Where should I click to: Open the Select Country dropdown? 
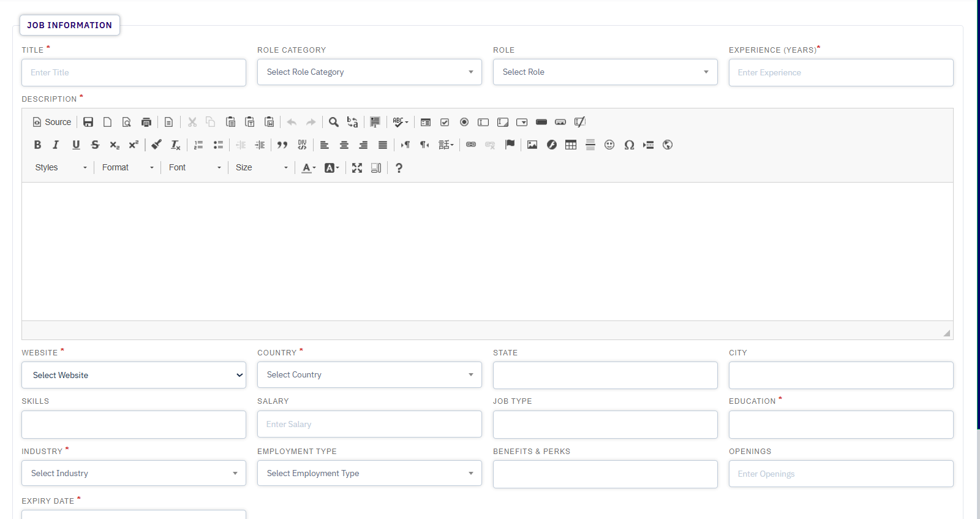tap(369, 374)
